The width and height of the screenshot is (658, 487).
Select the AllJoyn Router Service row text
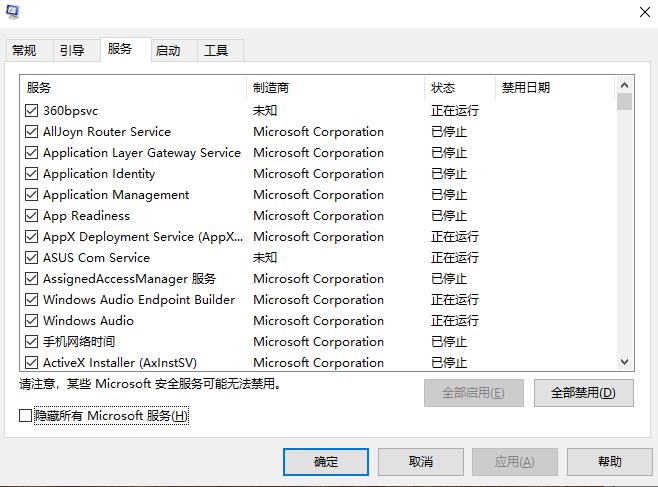pyautogui.click(x=107, y=132)
